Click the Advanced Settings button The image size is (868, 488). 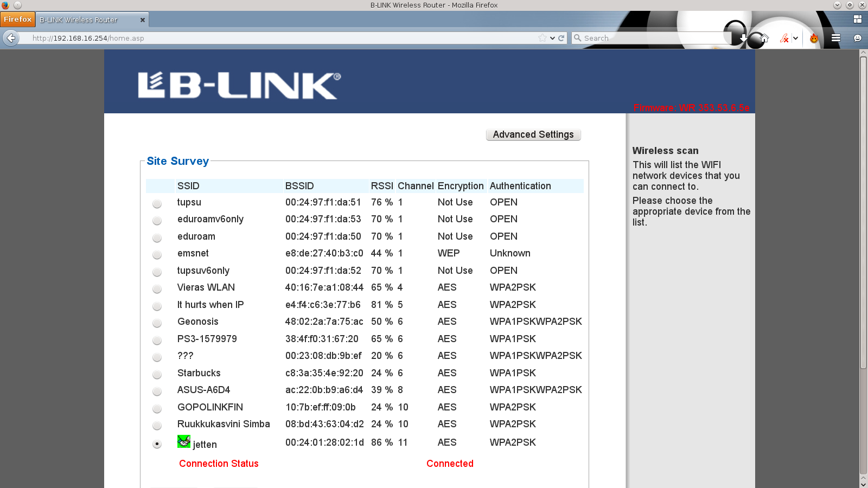coord(533,134)
